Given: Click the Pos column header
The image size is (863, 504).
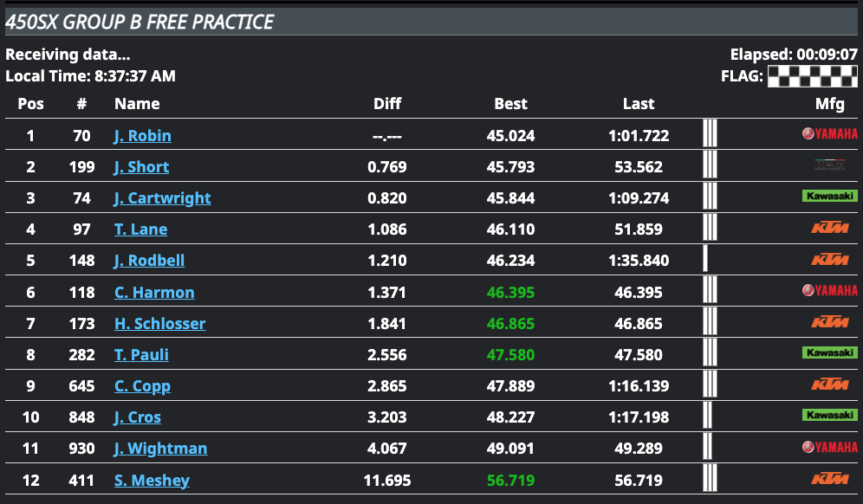Looking at the screenshot, I should click(x=31, y=104).
